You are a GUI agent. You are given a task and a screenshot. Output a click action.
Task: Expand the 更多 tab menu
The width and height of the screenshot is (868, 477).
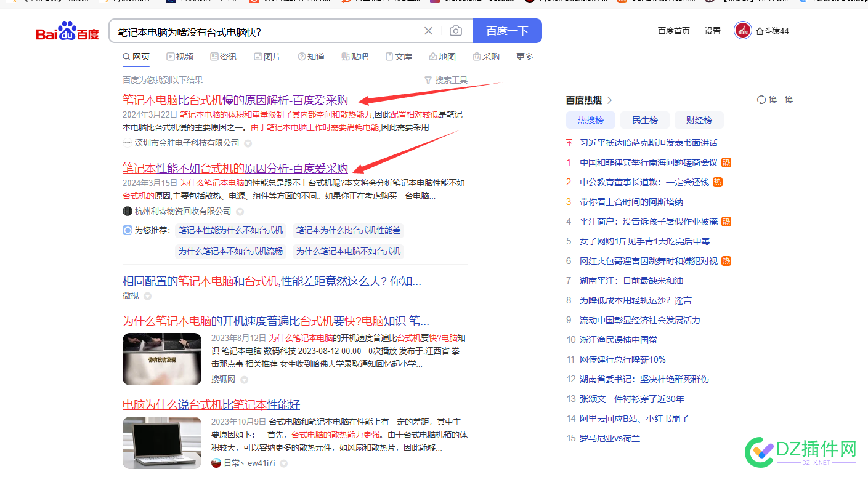[525, 57]
